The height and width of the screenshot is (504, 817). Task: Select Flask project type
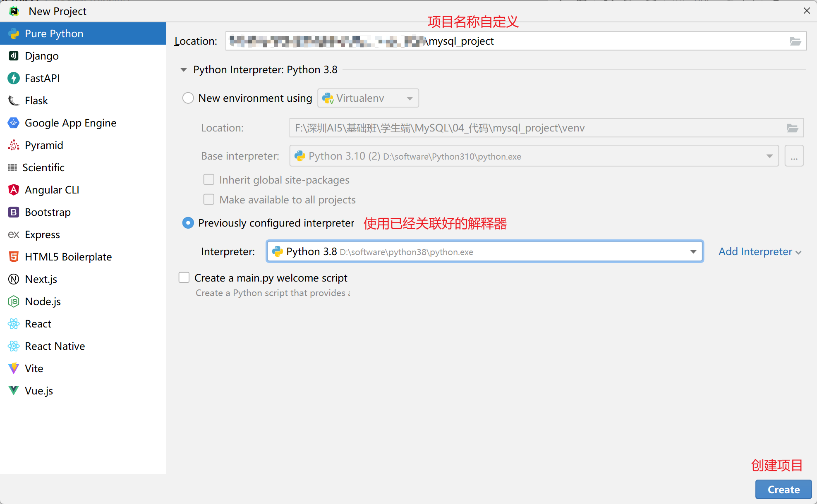[83, 100]
